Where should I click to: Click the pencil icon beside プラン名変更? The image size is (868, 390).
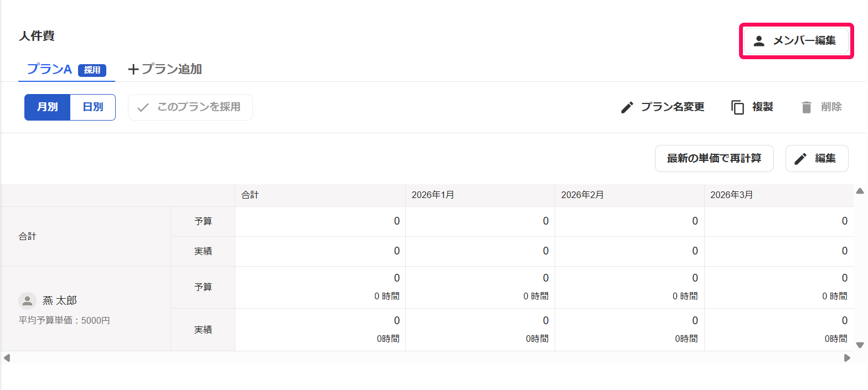[627, 107]
